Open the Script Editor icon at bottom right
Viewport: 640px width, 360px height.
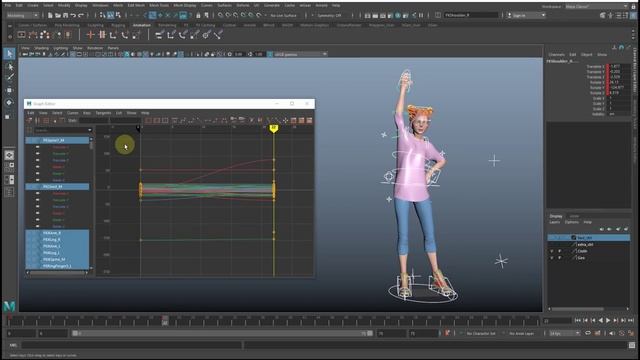click(x=632, y=345)
